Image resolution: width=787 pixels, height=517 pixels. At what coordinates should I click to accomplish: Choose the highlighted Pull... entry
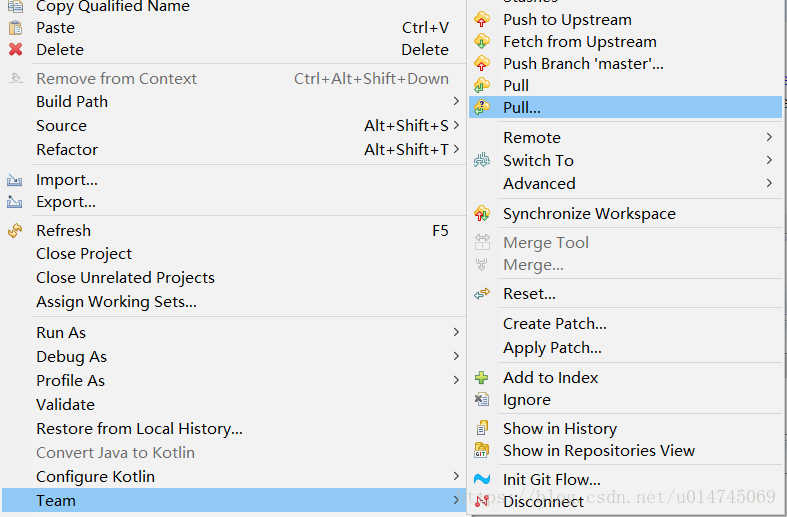(x=625, y=107)
